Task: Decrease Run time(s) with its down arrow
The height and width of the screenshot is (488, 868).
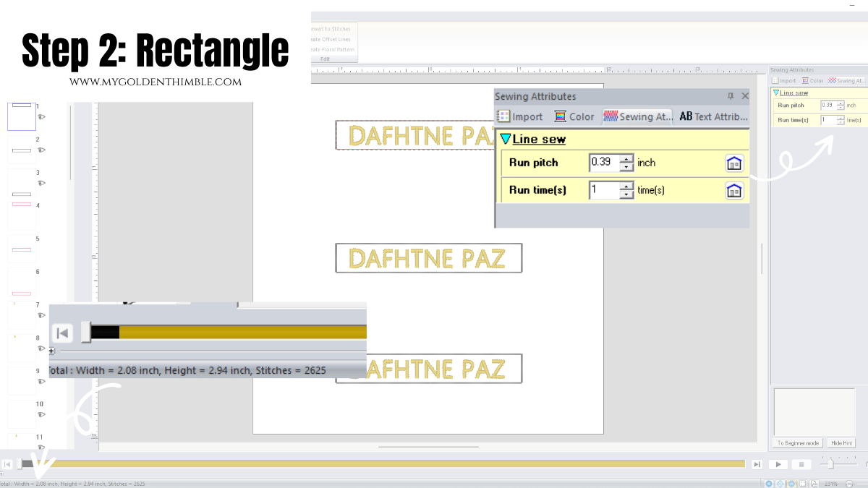Action: point(626,194)
